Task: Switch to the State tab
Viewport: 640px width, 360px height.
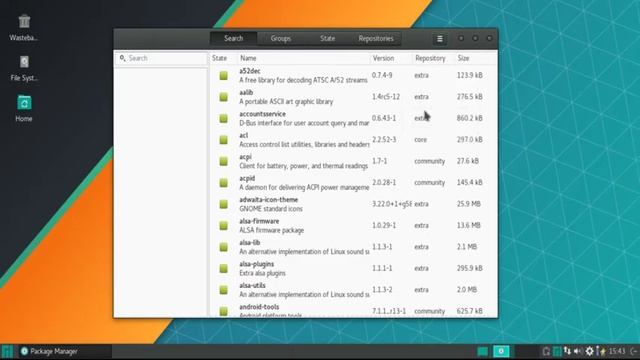Action: click(x=327, y=38)
